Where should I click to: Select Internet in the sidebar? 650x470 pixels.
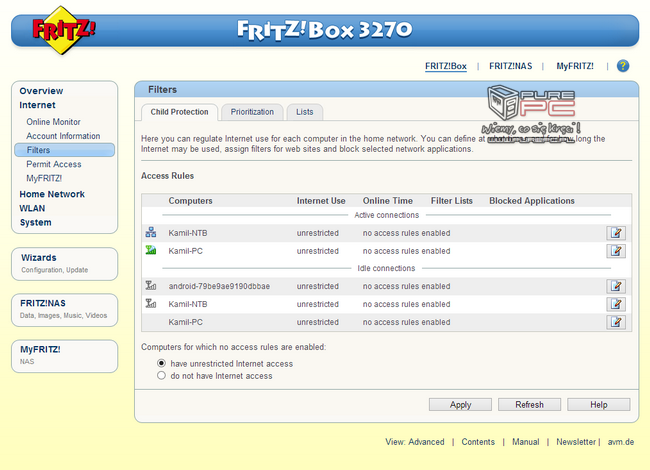37,105
